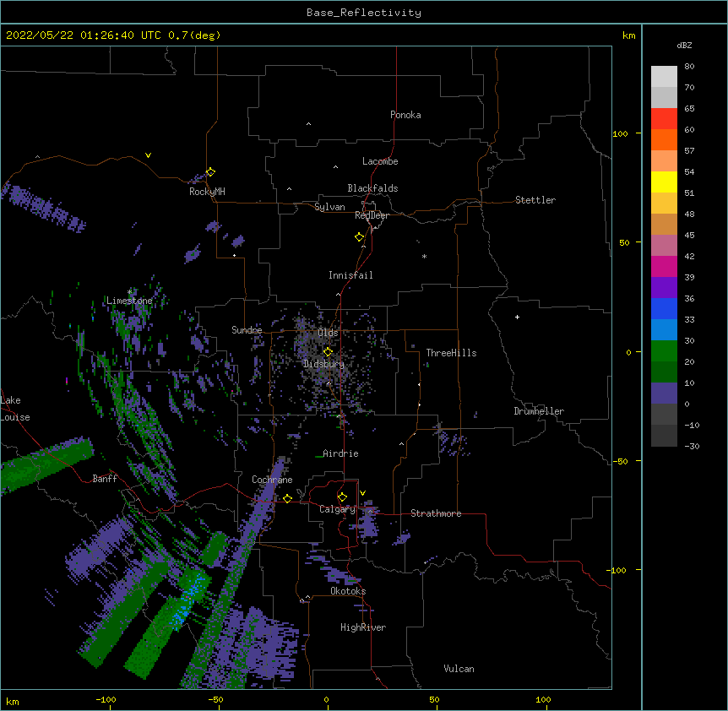Click the dBZ legend heading
728x711 pixels.
click(684, 45)
